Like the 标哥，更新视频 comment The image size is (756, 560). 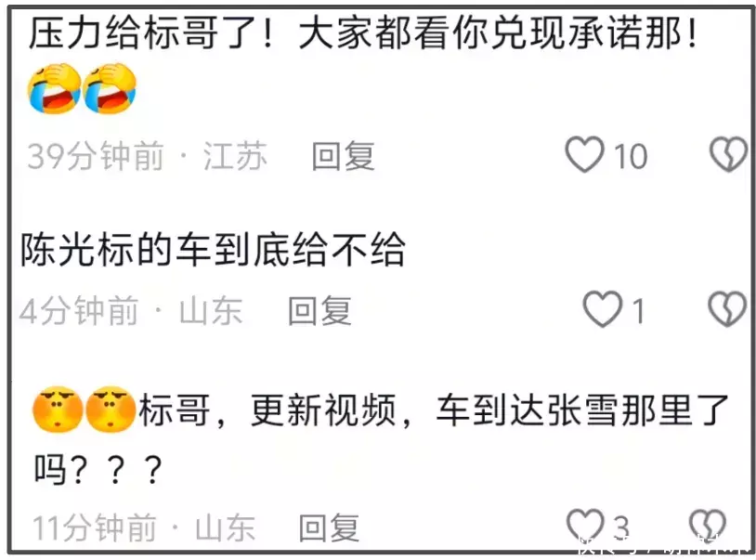[x=585, y=526]
